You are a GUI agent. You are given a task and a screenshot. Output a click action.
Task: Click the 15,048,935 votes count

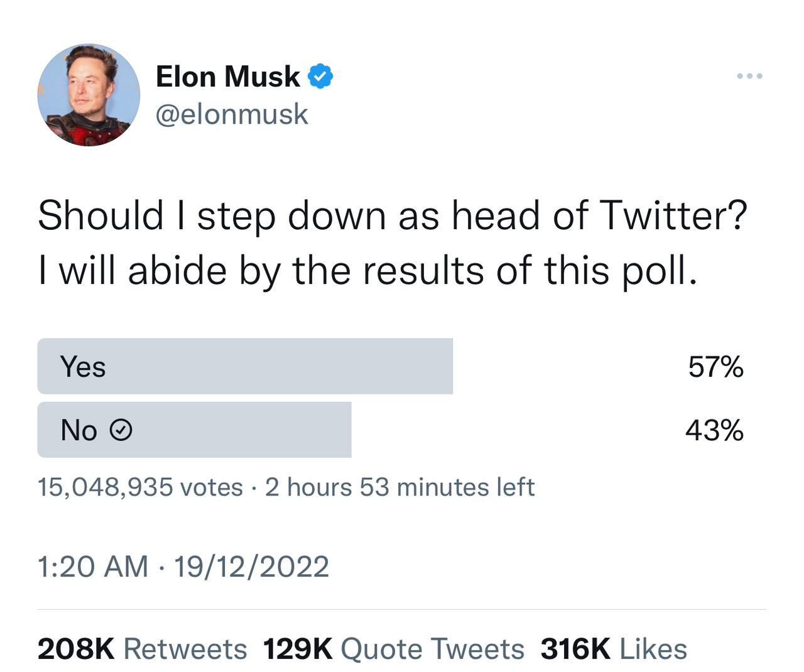[140, 487]
